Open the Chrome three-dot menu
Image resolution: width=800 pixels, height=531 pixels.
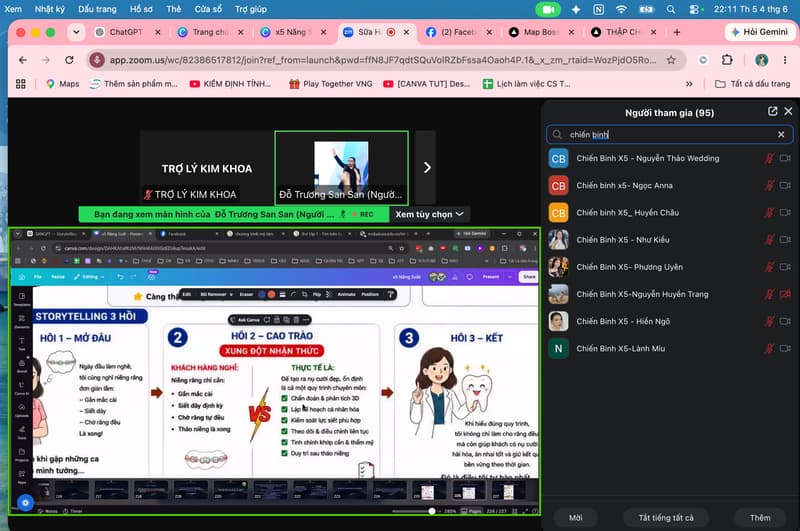(x=785, y=60)
